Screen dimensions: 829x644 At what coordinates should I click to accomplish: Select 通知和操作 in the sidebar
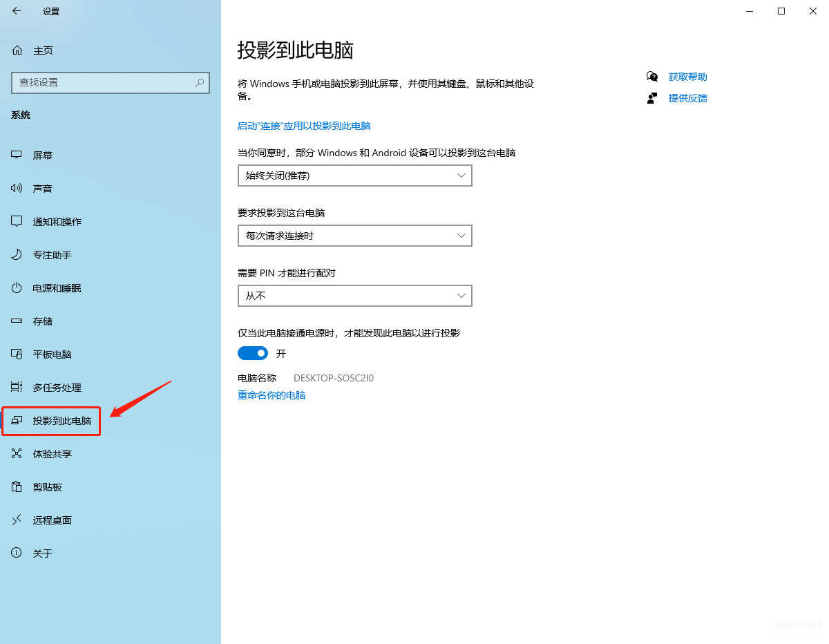(57, 222)
